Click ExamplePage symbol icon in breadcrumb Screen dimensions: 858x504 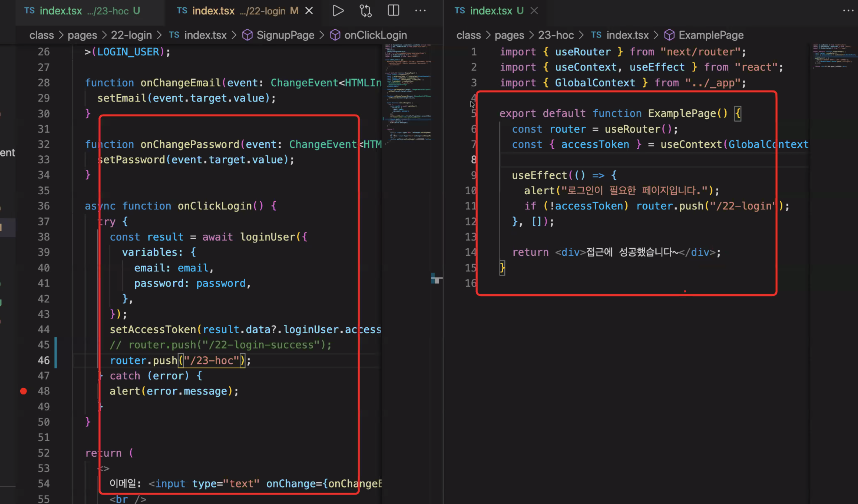pos(669,35)
